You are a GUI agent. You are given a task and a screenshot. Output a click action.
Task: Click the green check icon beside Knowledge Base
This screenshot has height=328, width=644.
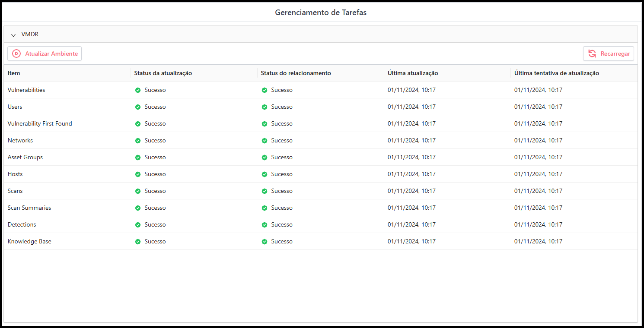click(137, 241)
